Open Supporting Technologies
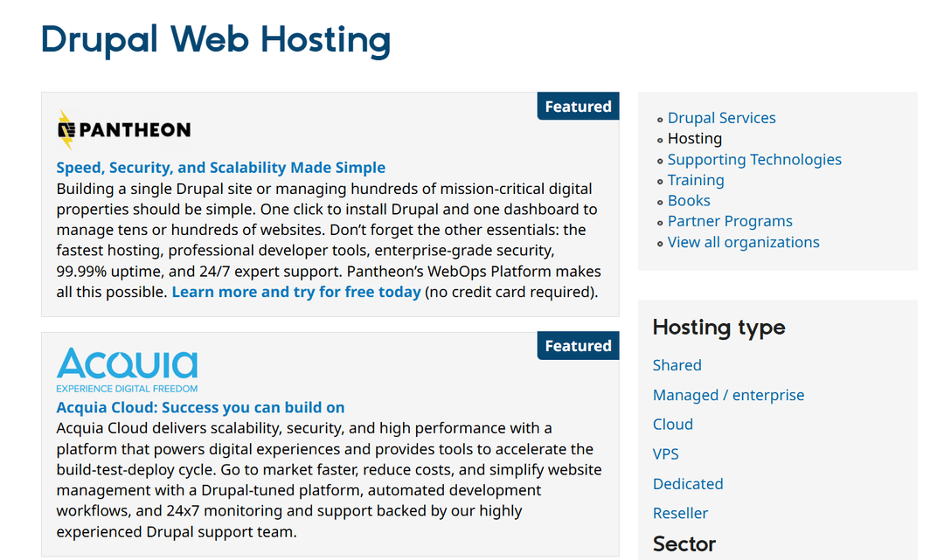944x560 pixels. tap(754, 159)
